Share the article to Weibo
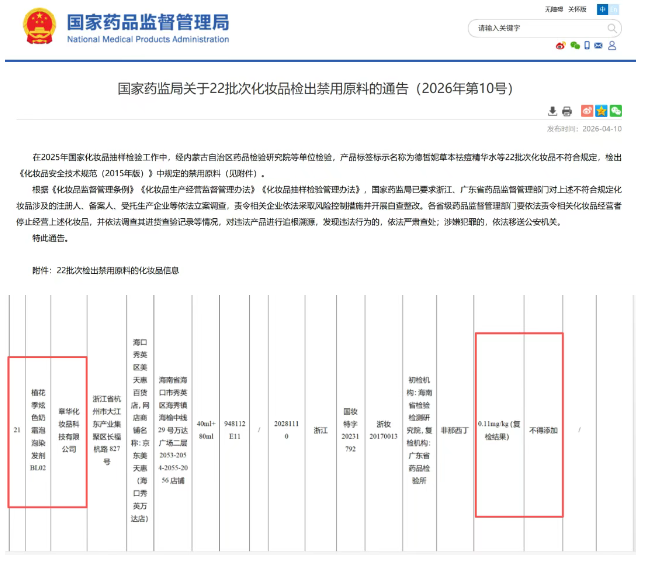This screenshot has width=646, height=561. pos(587,110)
